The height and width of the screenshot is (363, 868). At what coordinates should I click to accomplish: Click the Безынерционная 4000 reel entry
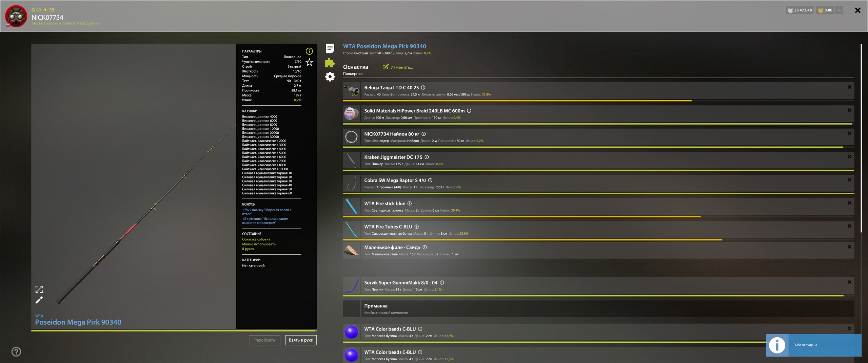point(259,116)
